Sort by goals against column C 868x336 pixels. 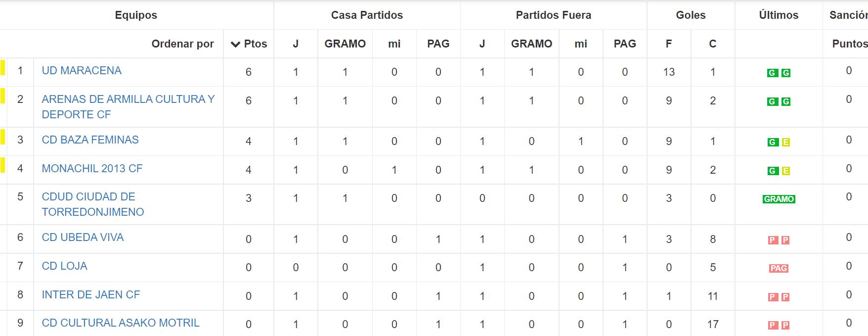pos(712,44)
